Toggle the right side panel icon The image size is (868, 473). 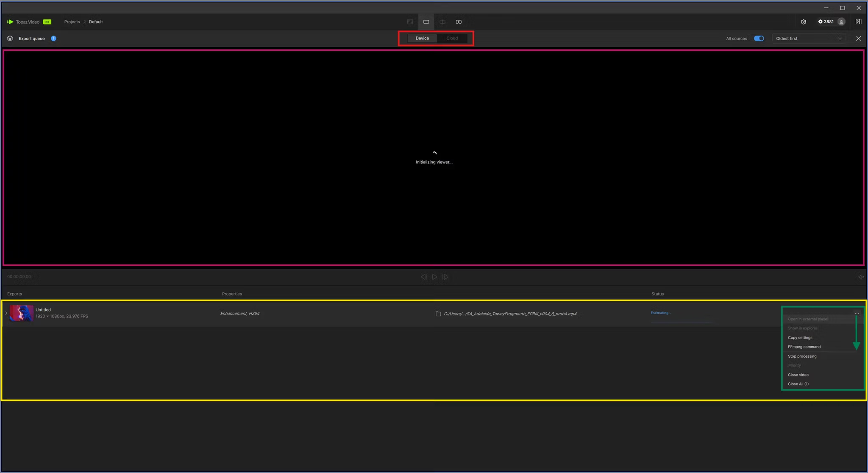(x=858, y=22)
